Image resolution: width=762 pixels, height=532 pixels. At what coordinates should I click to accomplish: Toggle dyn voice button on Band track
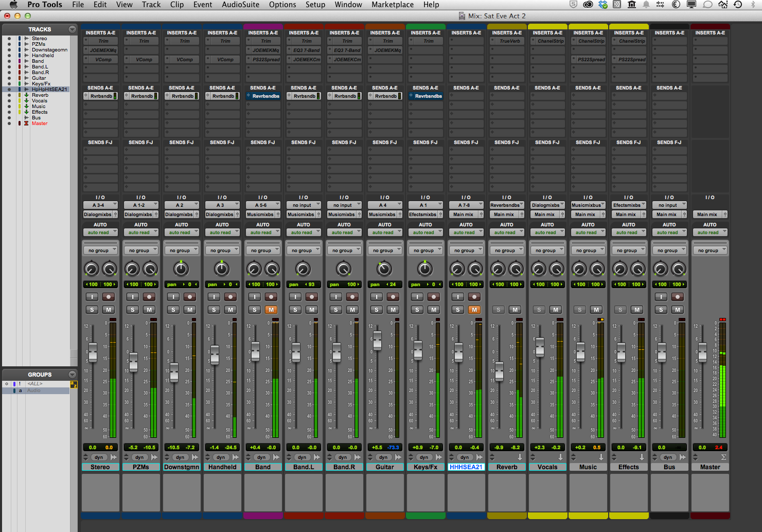pyautogui.click(x=261, y=457)
